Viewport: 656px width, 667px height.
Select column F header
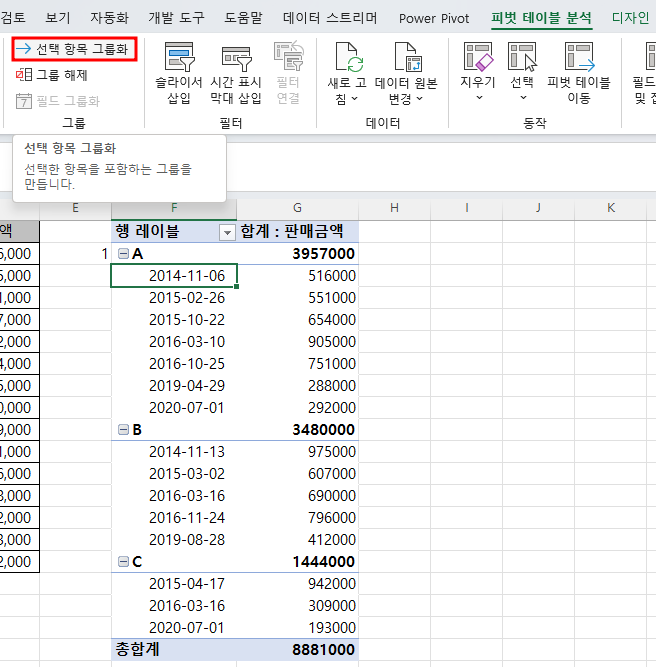pyautogui.click(x=174, y=208)
